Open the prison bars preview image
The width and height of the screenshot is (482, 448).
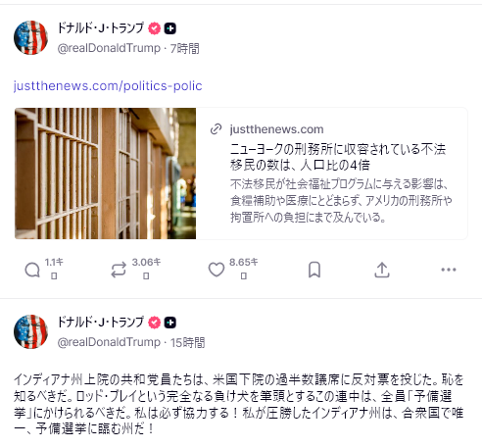point(106,174)
